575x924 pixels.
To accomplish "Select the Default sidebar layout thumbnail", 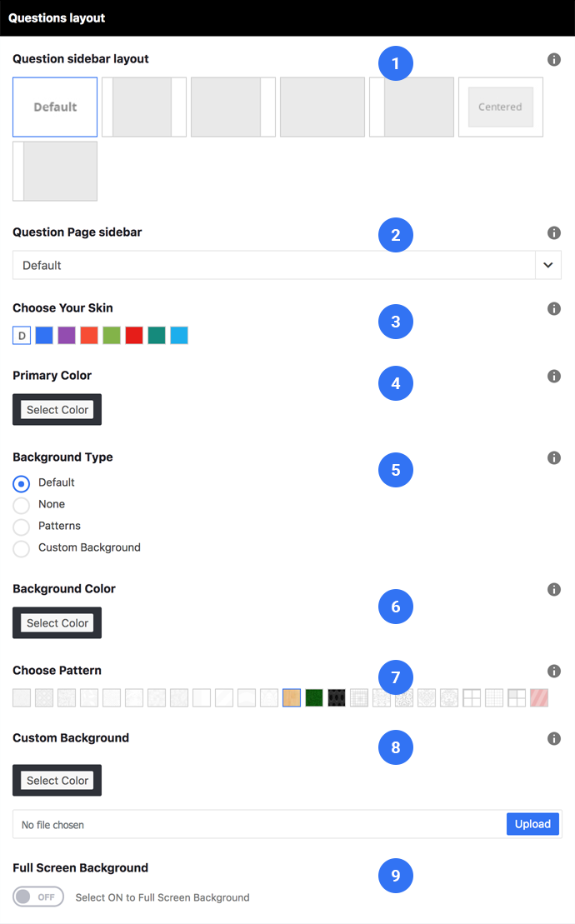I will click(x=55, y=107).
